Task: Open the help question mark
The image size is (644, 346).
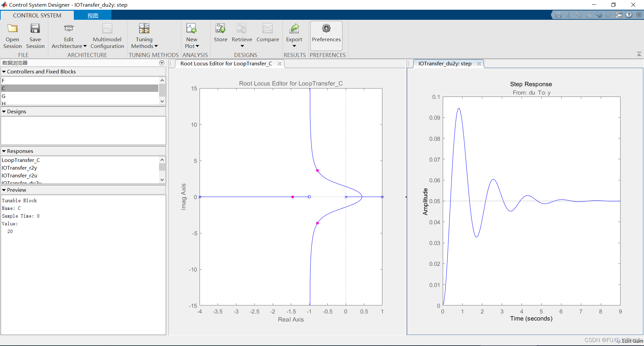Action: click(x=629, y=15)
